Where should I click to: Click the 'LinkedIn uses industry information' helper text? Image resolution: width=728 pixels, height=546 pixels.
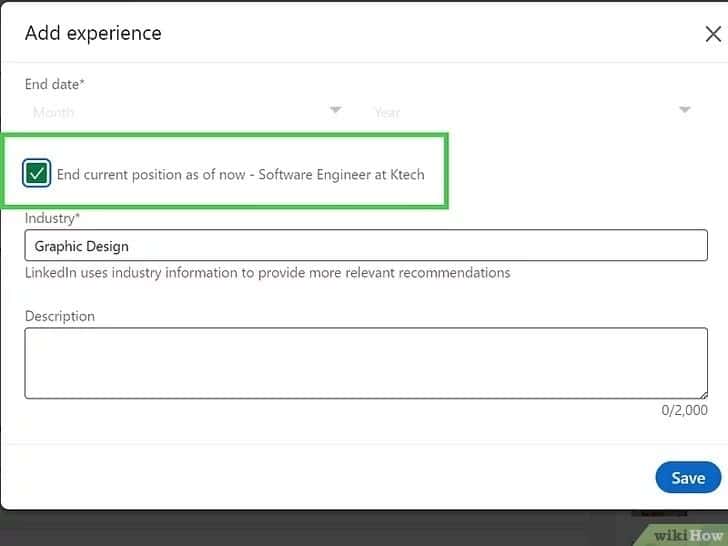click(267, 273)
